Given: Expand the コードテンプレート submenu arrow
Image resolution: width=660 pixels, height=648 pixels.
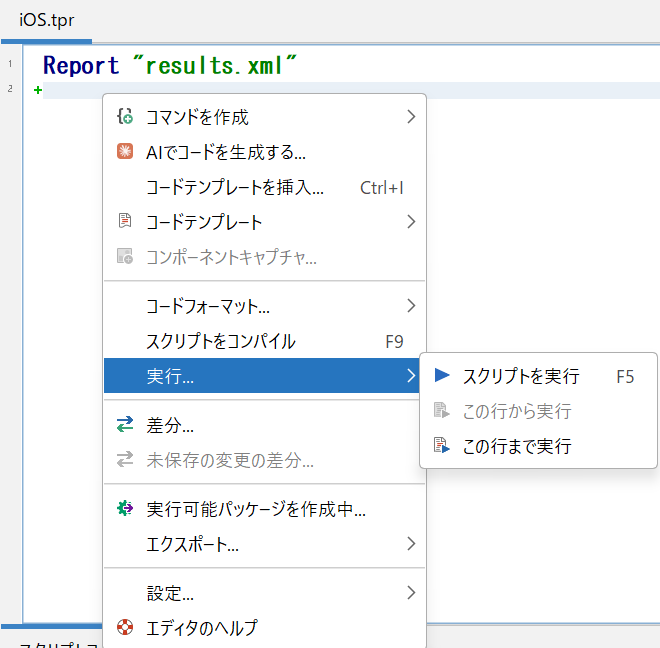Looking at the screenshot, I should (411, 221).
